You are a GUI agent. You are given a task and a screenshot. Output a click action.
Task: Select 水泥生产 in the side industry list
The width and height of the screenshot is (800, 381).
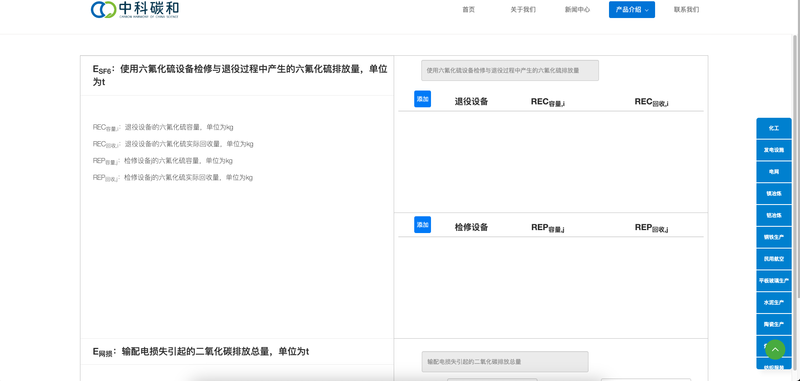[774, 302]
